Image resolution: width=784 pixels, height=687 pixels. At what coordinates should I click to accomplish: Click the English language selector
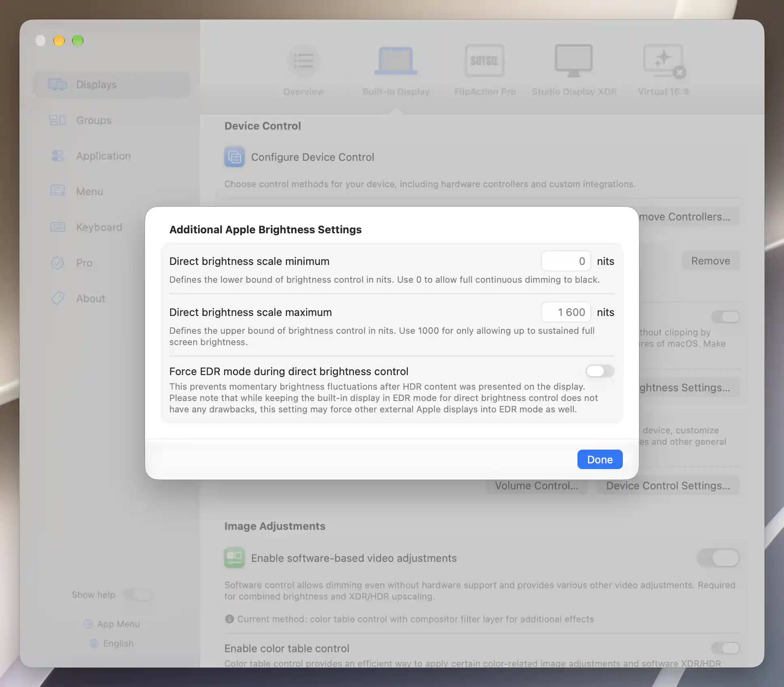[x=112, y=643]
